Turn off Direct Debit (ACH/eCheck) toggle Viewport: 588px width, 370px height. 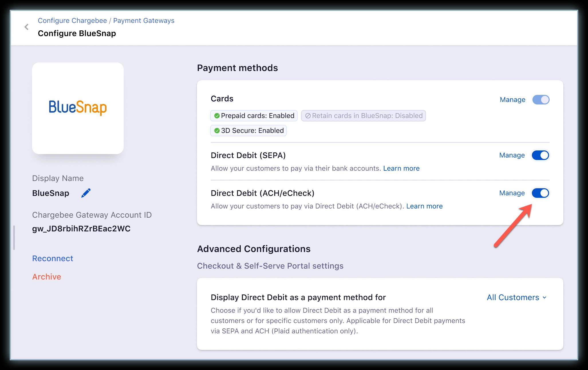540,193
